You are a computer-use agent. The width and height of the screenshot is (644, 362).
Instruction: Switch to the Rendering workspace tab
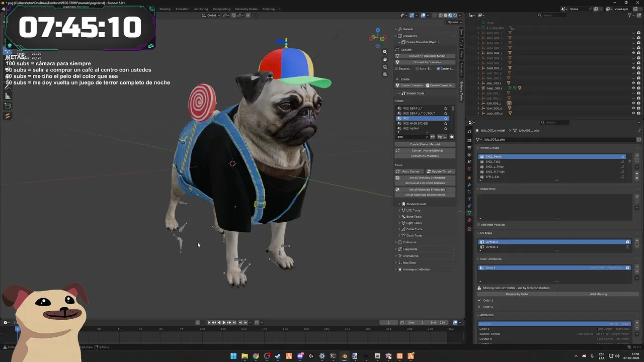[x=201, y=9]
